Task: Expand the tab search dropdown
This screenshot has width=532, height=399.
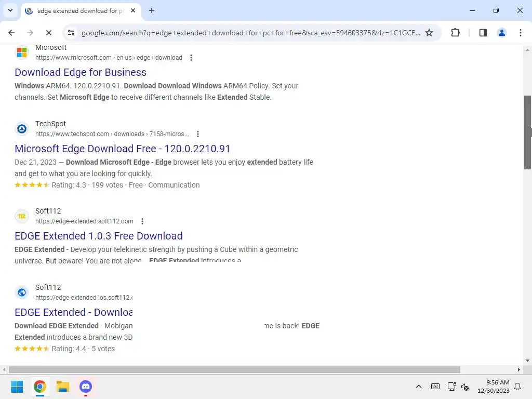Action: pyautogui.click(x=10, y=10)
